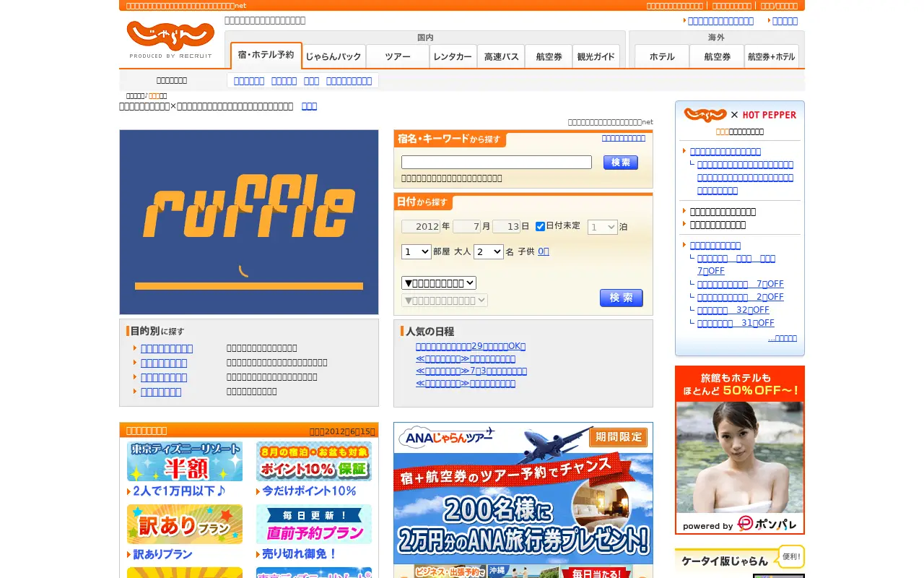Click the 訳ありプラン banner image
This screenshot has width=924, height=578.
click(x=185, y=524)
